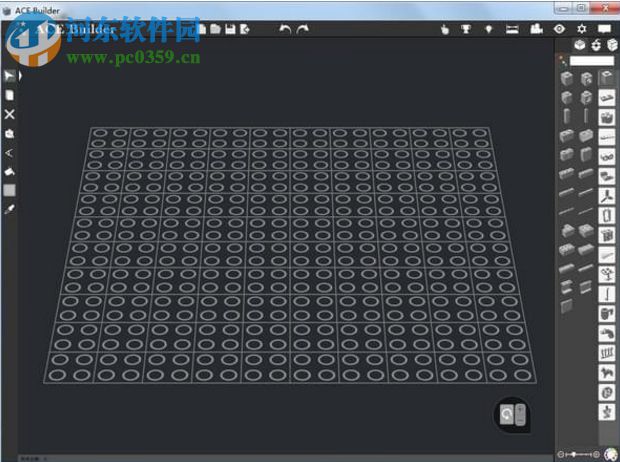Pick the angle hinge tool
Viewport: 620px width, 462px height.
(x=9, y=153)
